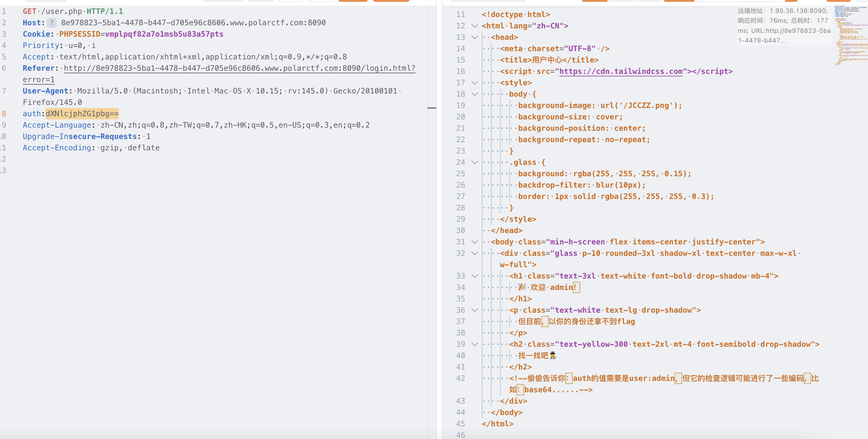Fold the head element at line 13

pyautogui.click(x=474, y=37)
